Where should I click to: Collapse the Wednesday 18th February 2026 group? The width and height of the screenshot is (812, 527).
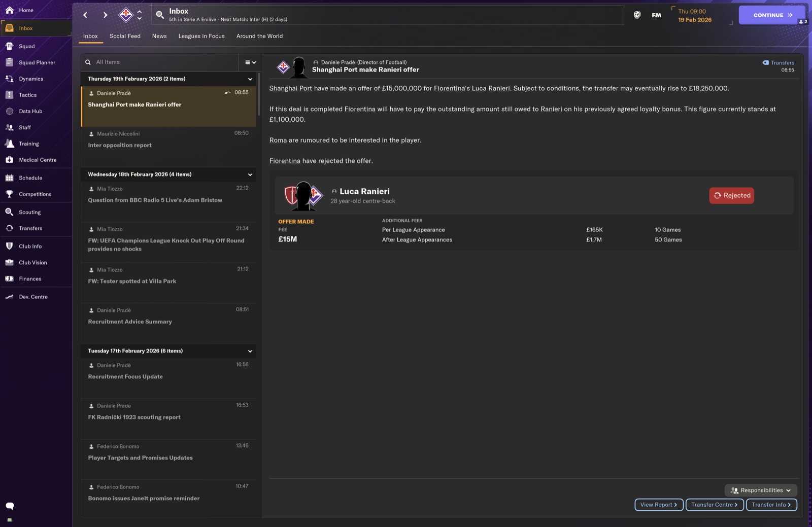[x=250, y=174]
